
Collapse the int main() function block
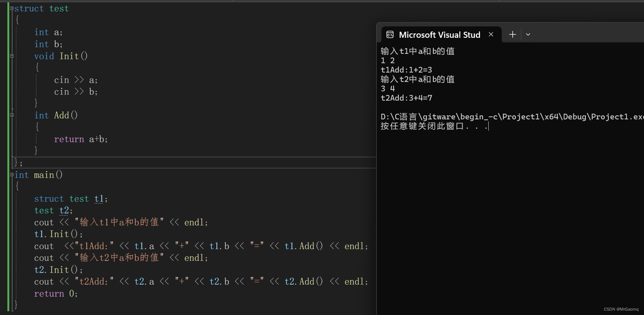pyautogui.click(x=12, y=175)
